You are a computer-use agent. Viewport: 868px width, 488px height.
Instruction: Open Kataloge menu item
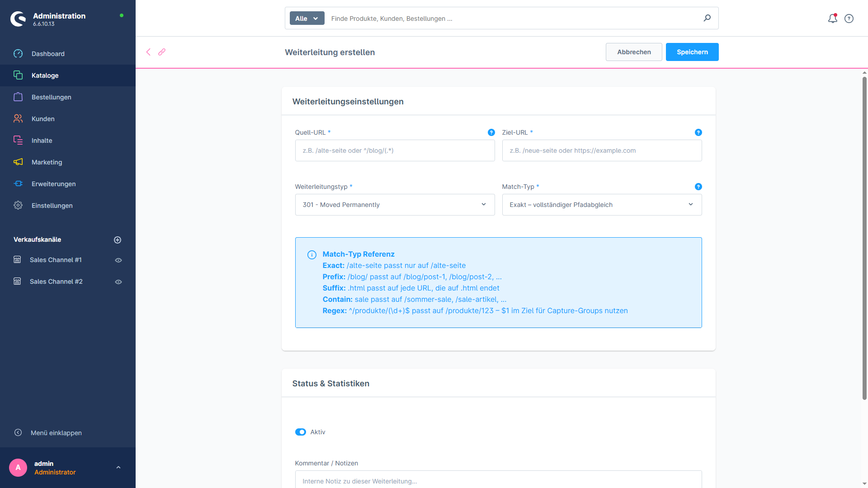68,75
